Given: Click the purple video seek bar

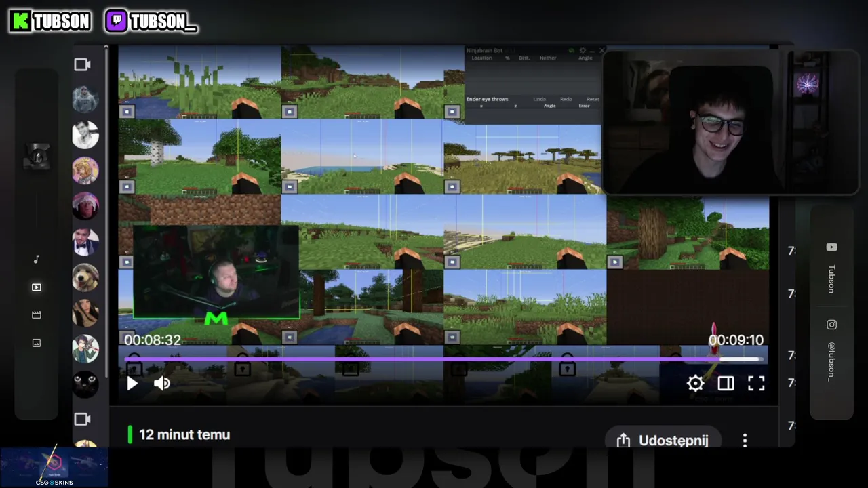Looking at the screenshot, I should pos(444,359).
